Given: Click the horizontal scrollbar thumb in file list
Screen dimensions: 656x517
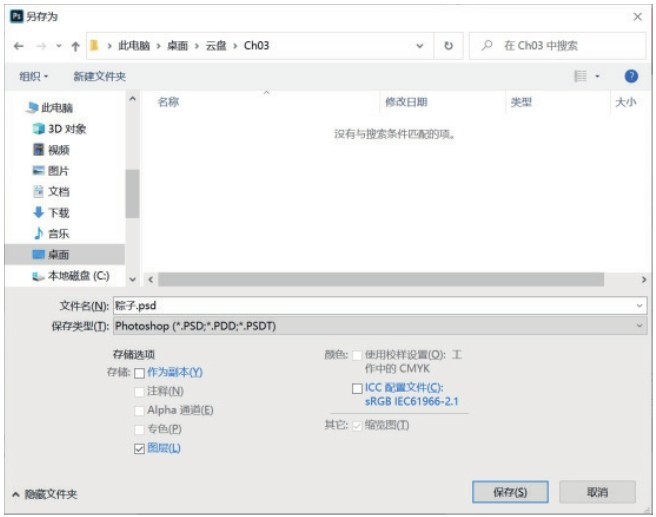Looking at the screenshot, I should (x=381, y=279).
